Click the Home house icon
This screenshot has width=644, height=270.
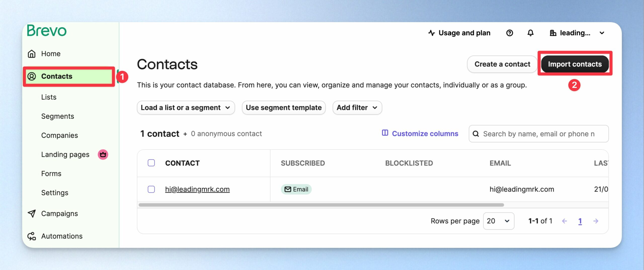[32, 53]
